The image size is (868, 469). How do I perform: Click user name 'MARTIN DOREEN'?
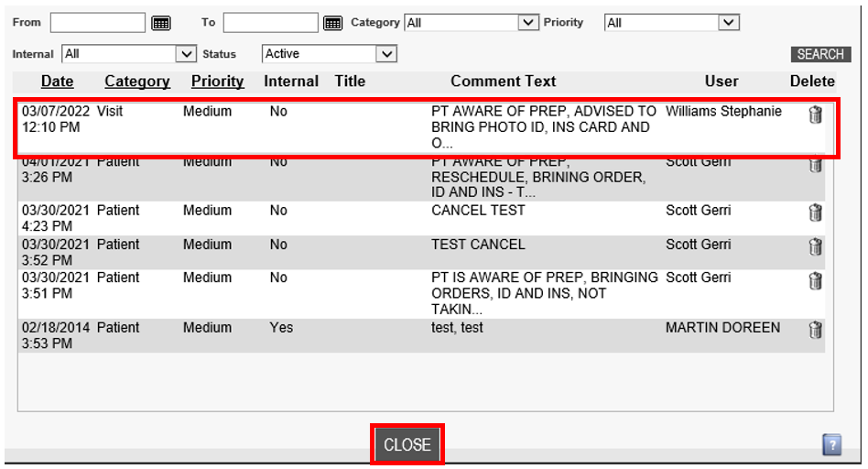coord(722,328)
